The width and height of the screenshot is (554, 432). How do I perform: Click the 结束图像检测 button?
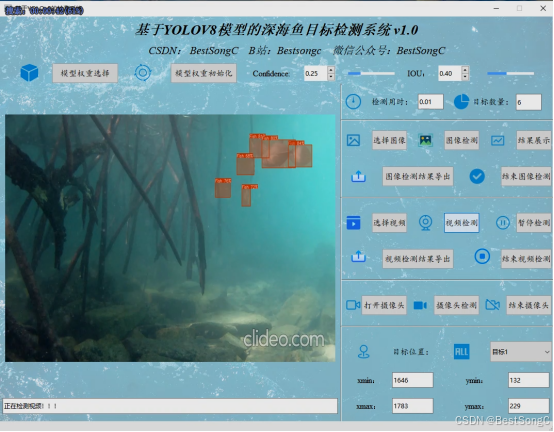pos(526,176)
